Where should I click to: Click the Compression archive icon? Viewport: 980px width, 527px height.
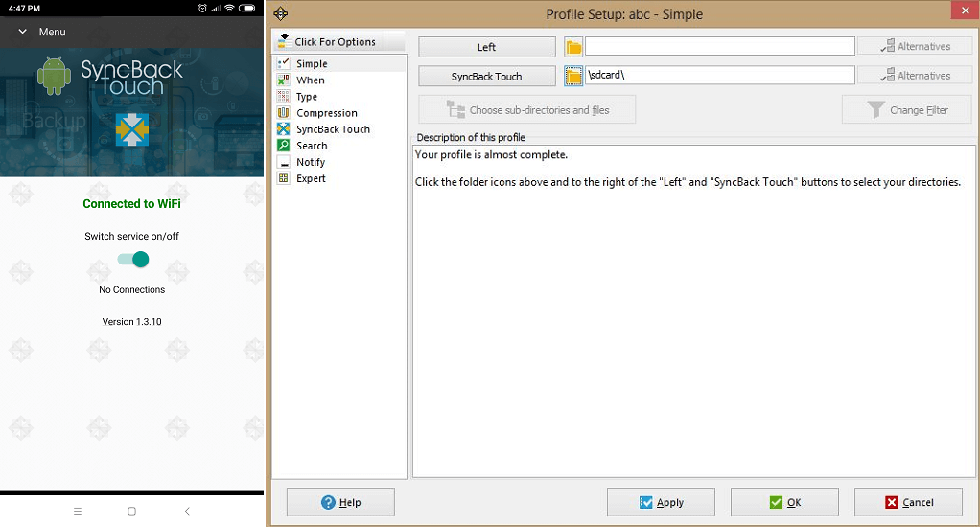284,112
